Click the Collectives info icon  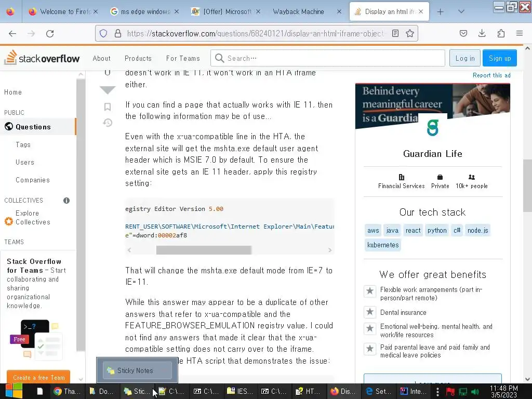(x=66, y=201)
